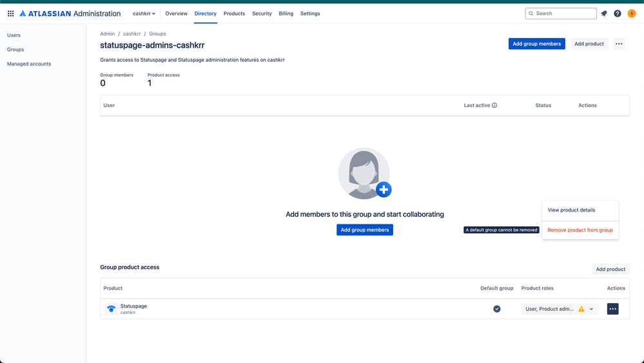Click the Group members count label
The width and height of the screenshot is (644, 363).
pyautogui.click(x=117, y=75)
